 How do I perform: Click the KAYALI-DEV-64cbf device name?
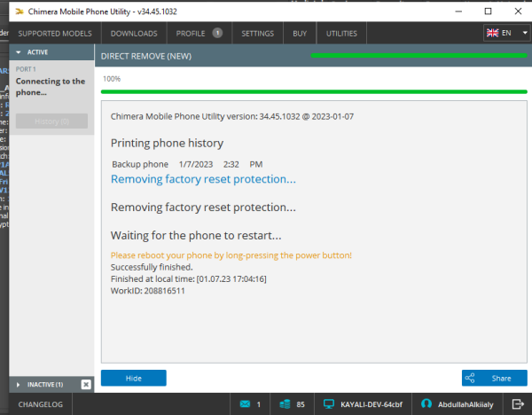click(372, 404)
